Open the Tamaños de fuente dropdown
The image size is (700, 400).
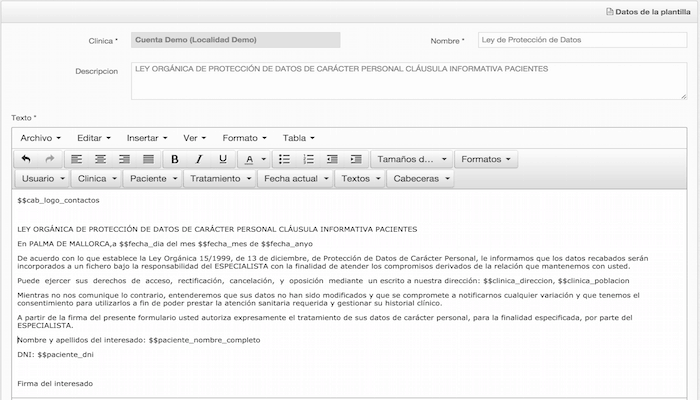point(412,159)
